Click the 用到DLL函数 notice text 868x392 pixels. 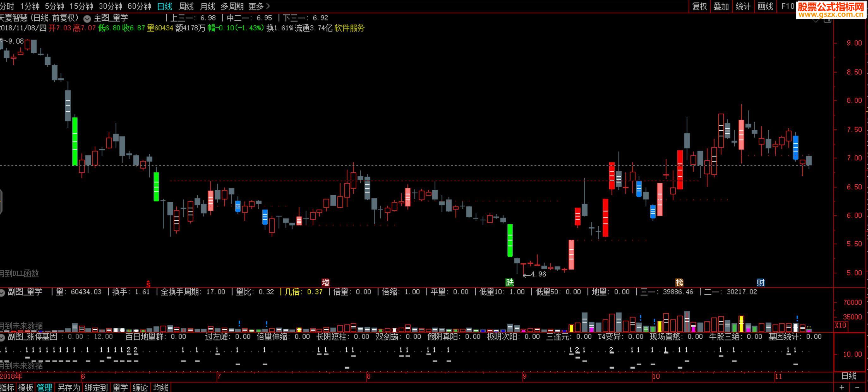click(x=19, y=273)
